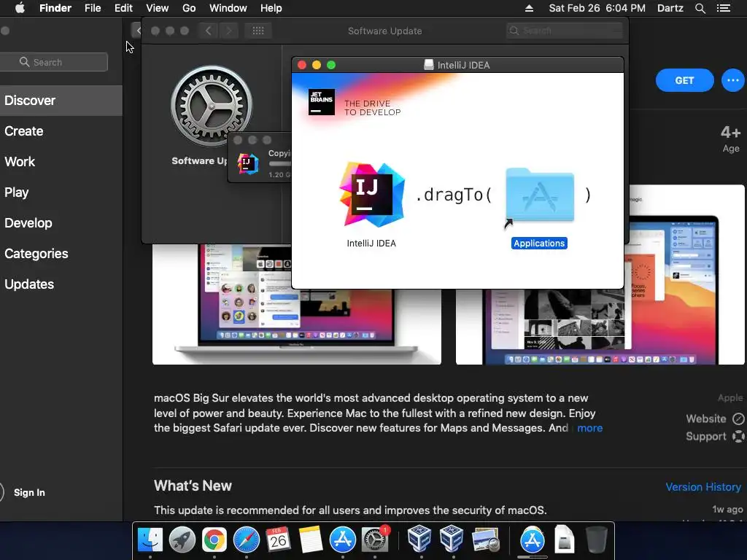Click the JetBrains logo in installer window
747x560 pixels.
(322, 102)
